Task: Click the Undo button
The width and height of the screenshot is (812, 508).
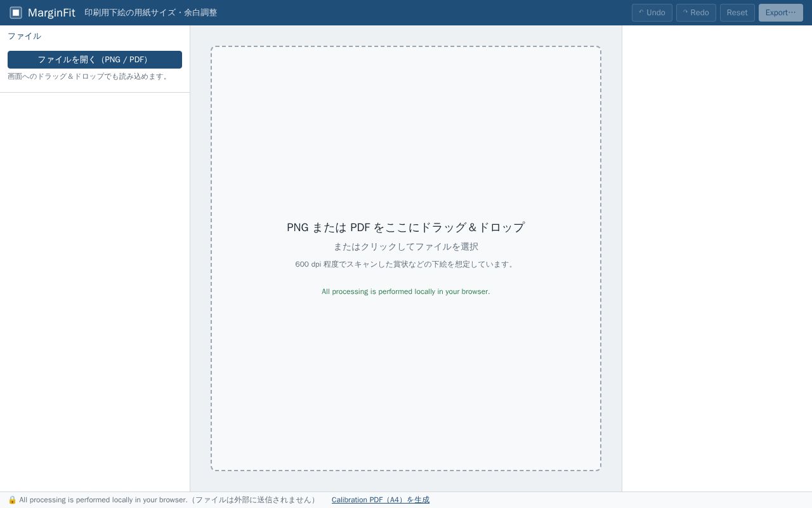Action: tap(652, 13)
